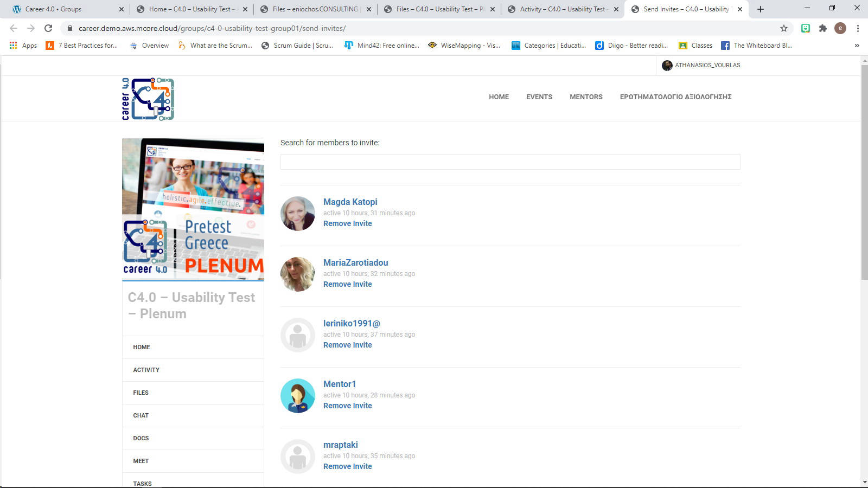The height and width of the screenshot is (488, 868).
Task: Open Chrome's three-dot menu
Action: tap(858, 28)
